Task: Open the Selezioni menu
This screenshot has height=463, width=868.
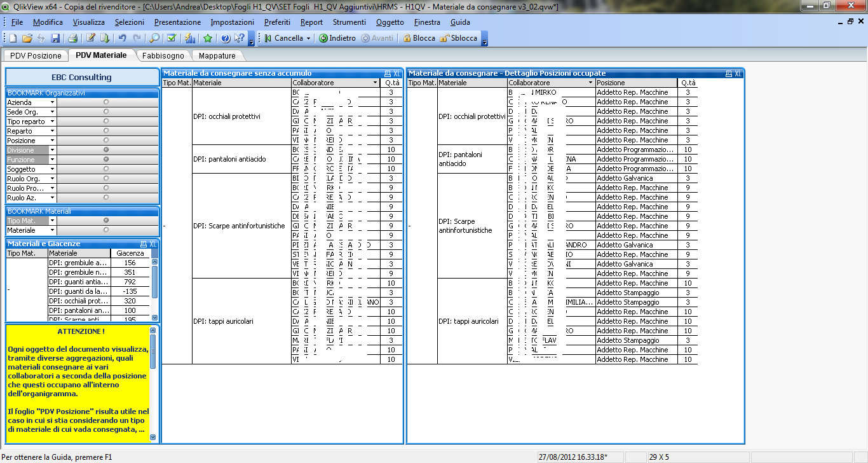Action: tap(129, 22)
